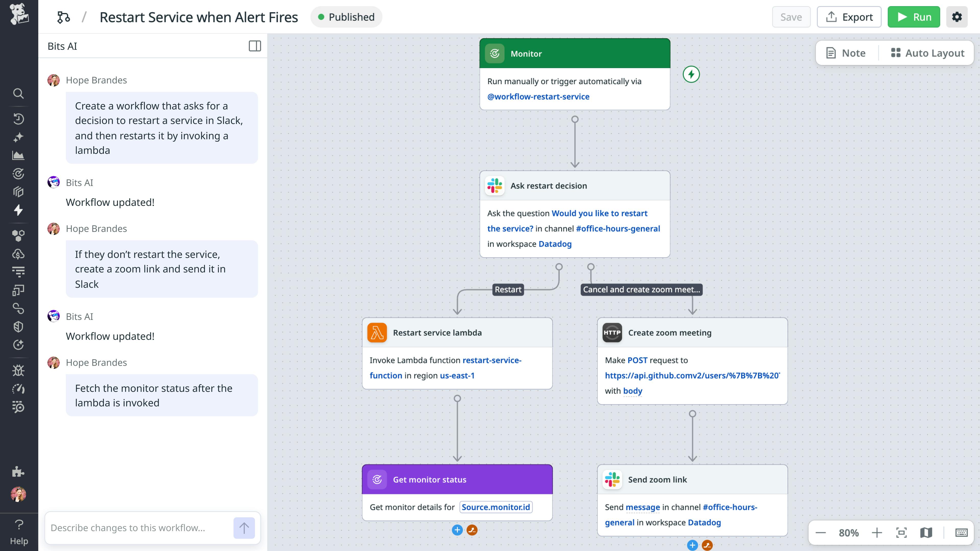The image size is (980, 551).
Task: Click the workflow automation lightning sidebar icon
Action: [x=18, y=210]
